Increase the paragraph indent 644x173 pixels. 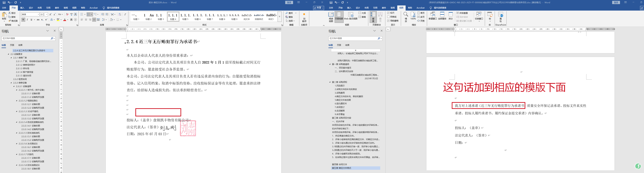point(107,14)
